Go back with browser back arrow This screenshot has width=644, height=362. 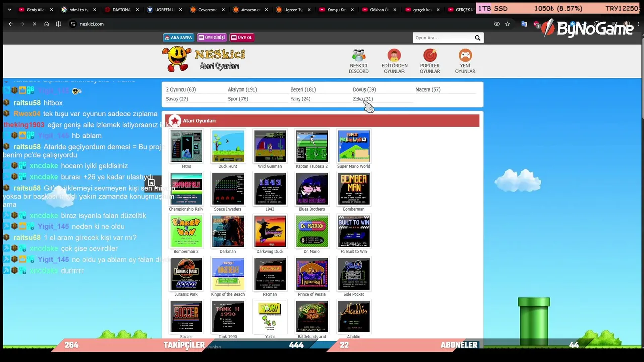(10, 24)
